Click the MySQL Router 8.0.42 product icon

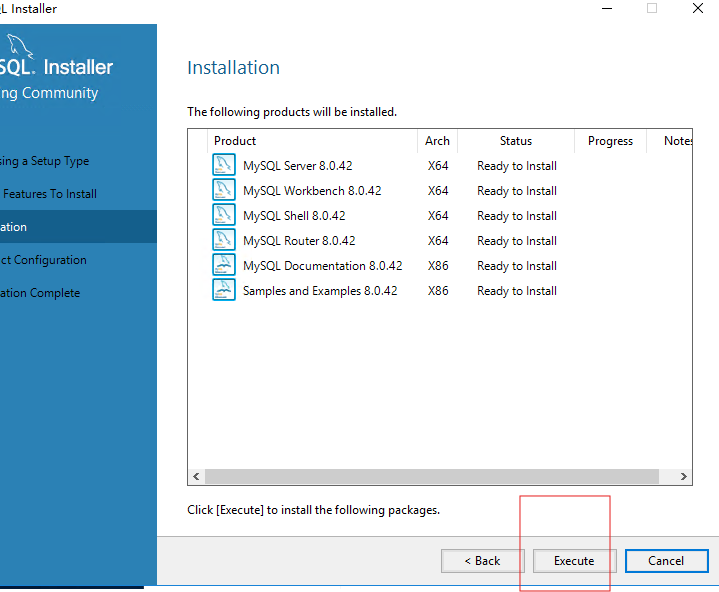224,240
